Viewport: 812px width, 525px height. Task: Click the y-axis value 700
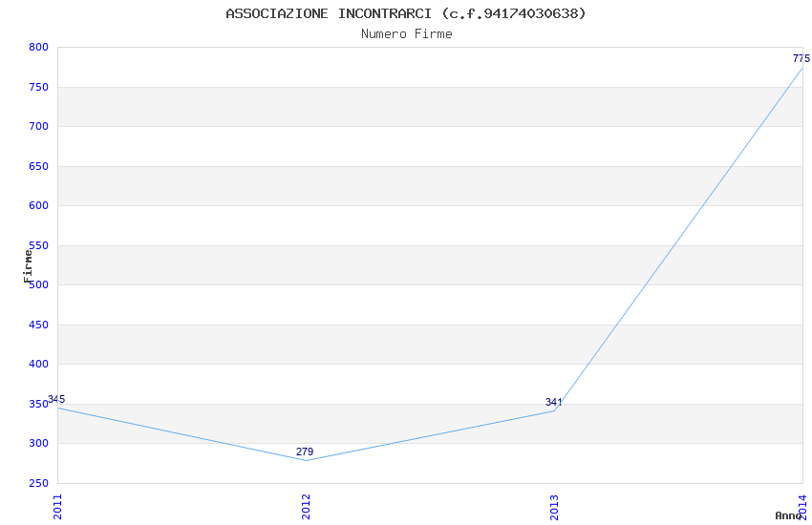tap(39, 126)
